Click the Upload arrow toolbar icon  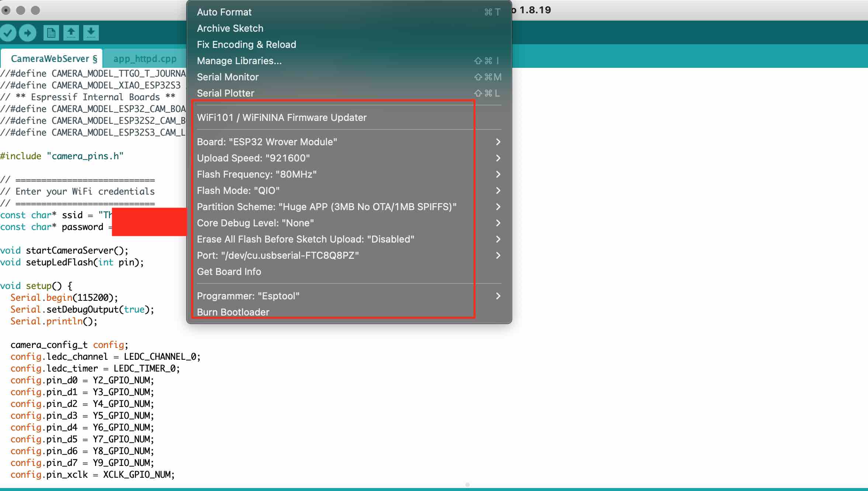tap(28, 33)
